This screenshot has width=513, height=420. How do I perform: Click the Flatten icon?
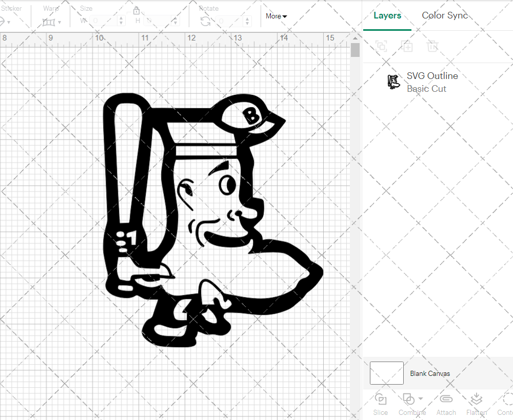coord(477,399)
